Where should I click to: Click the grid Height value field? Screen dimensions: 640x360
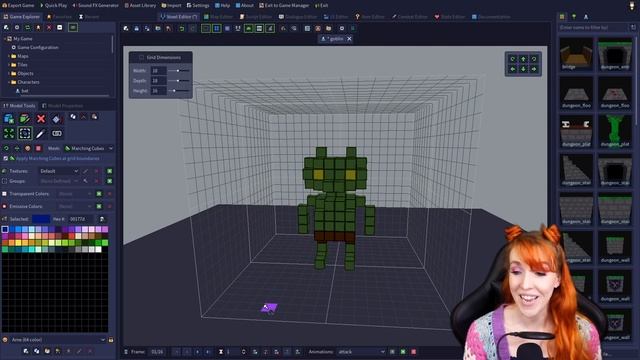pos(158,91)
